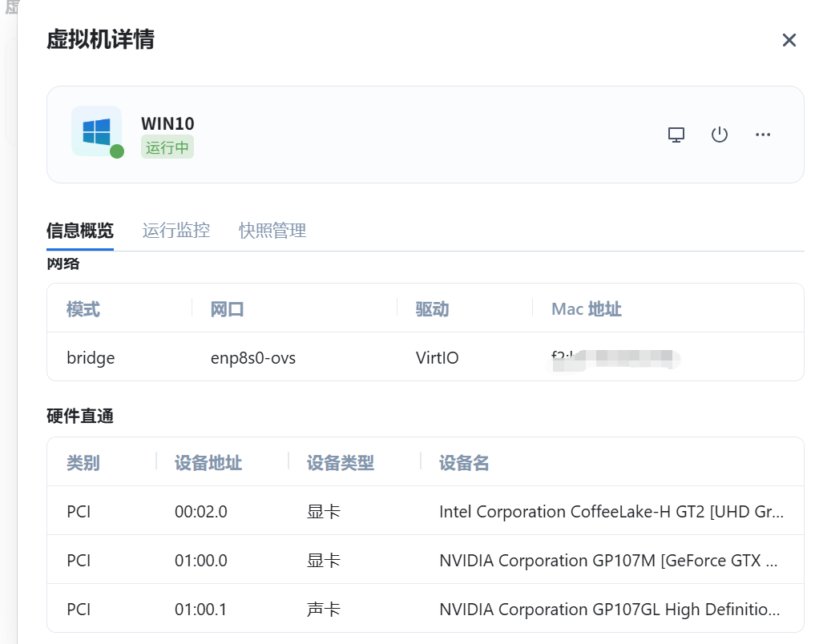The height and width of the screenshot is (644, 819).
Task: Click the 运行中 status badge
Action: (167, 147)
